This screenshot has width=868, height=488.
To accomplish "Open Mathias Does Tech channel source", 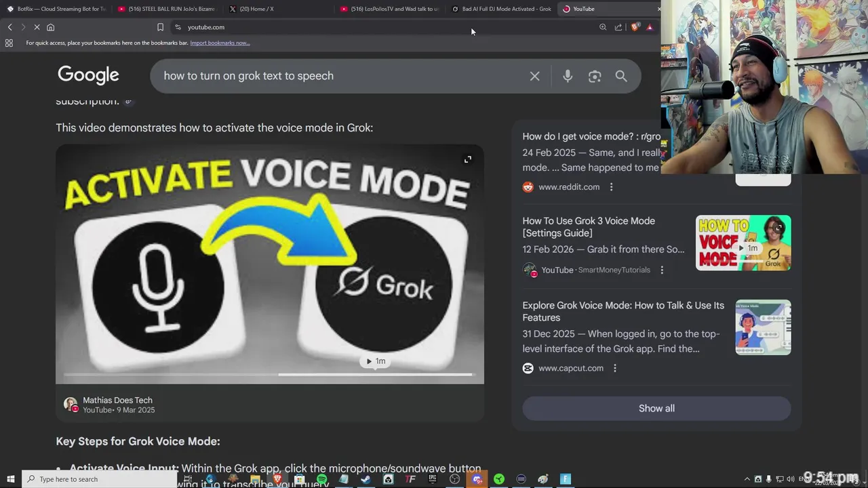I will pos(110,405).
